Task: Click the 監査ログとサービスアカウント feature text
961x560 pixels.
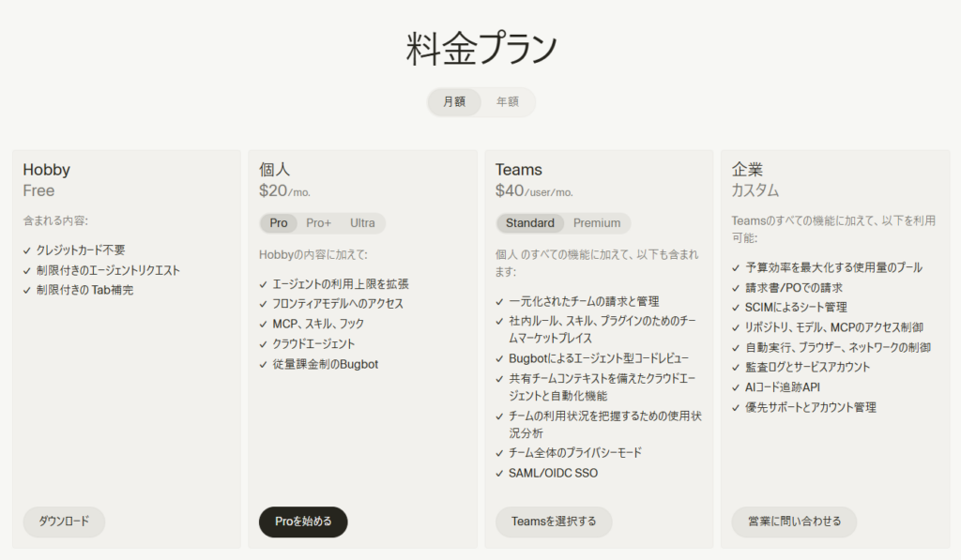Action: click(807, 367)
